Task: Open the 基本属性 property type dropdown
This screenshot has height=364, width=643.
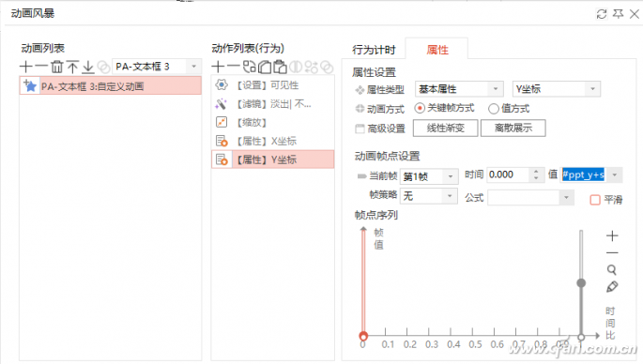Action: pyautogui.click(x=496, y=89)
